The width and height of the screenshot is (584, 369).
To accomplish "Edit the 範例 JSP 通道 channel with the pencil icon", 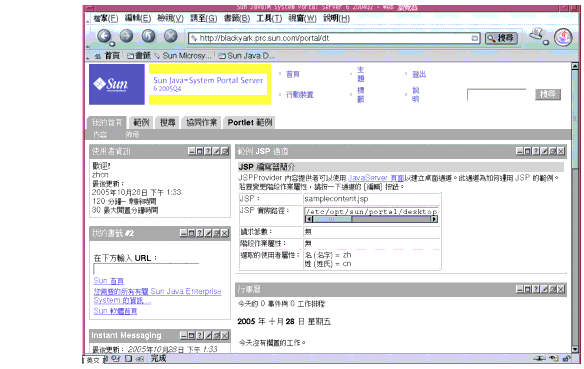I will tap(544, 151).
